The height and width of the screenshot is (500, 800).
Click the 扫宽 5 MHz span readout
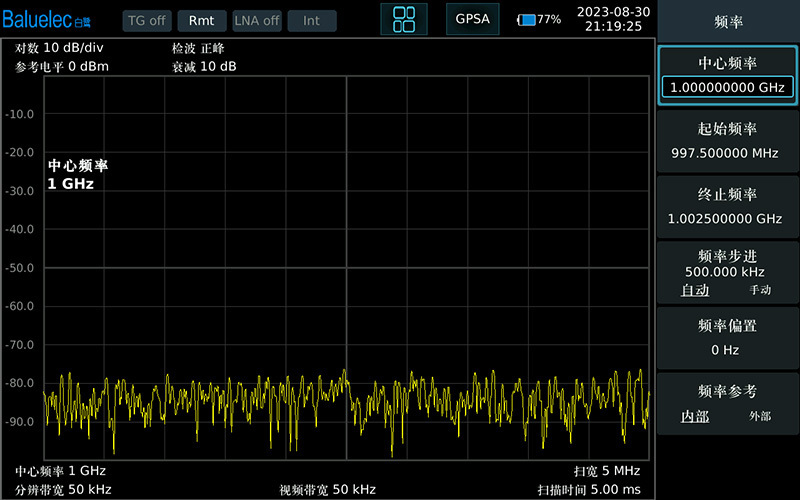(607, 471)
